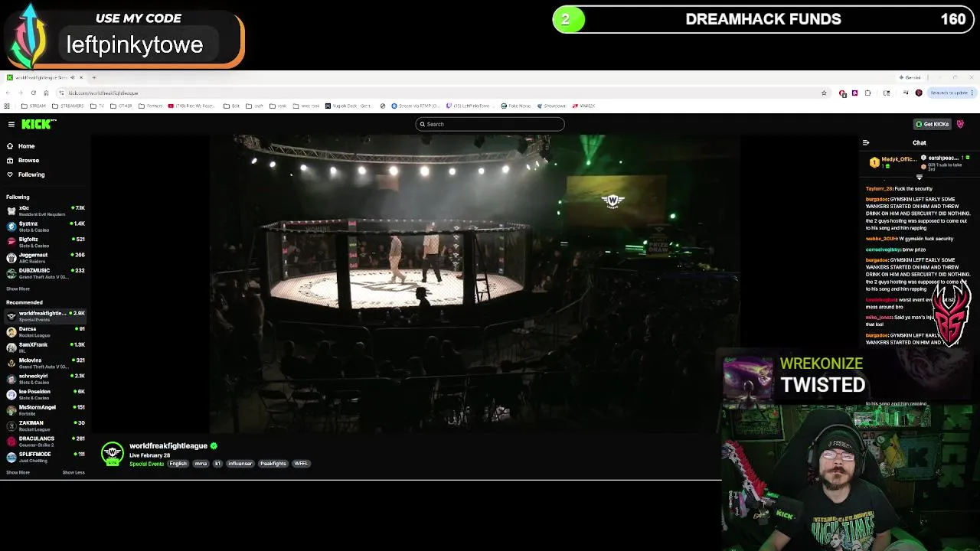Screen dimensions: 980x551
Task: Select the English tag
Action: click(x=178, y=464)
